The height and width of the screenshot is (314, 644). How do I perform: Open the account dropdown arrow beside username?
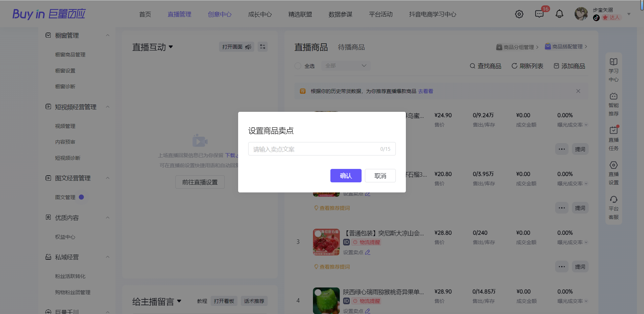(x=629, y=14)
